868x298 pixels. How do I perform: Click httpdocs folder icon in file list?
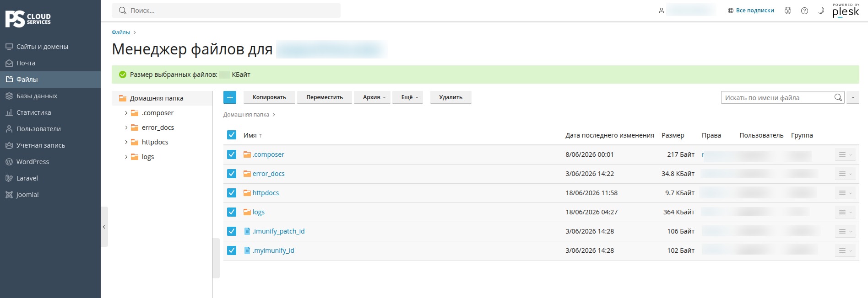pos(247,193)
